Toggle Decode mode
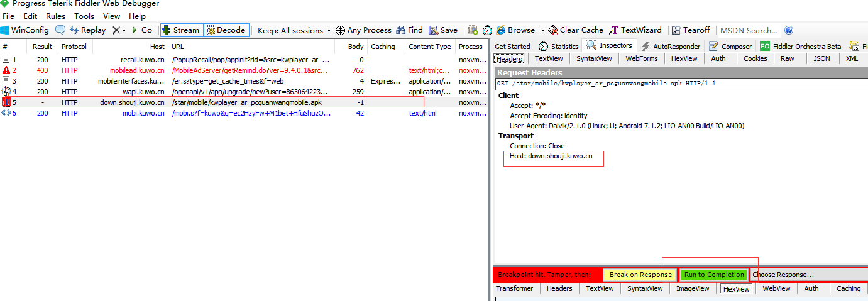868x301 pixels. tap(226, 30)
